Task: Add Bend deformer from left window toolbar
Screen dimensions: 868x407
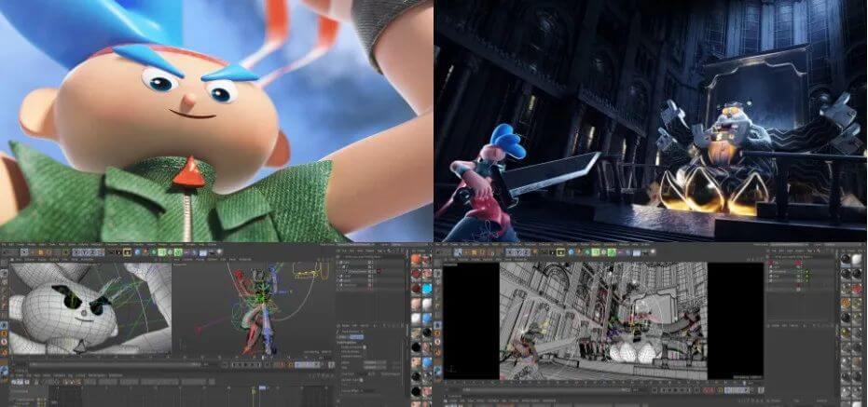Action: pos(194,252)
